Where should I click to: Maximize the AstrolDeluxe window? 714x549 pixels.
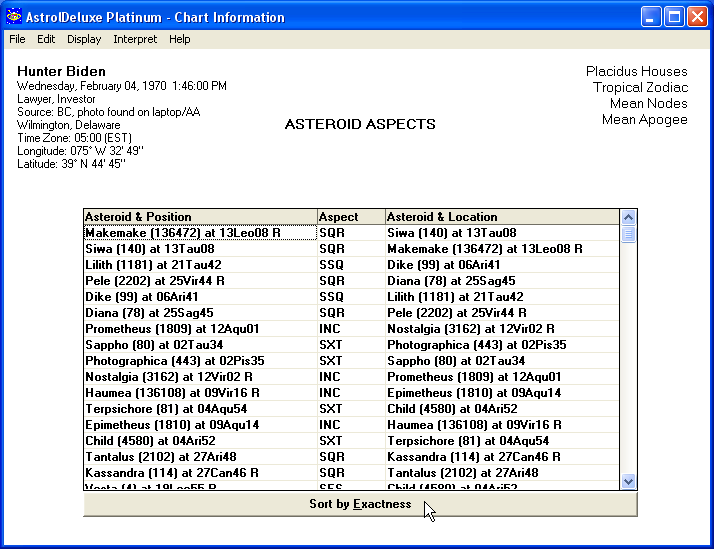(x=674, y=17)
